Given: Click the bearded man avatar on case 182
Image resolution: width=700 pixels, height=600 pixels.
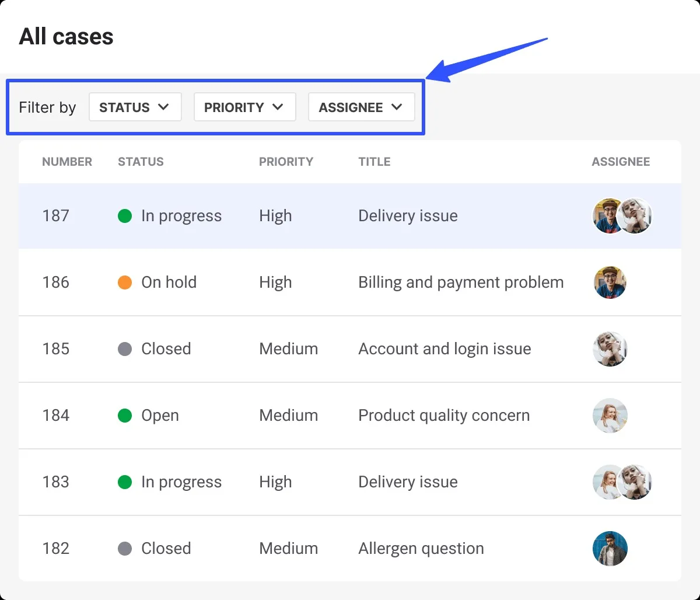Looking at the screenshot, I should tap(610, 549).
